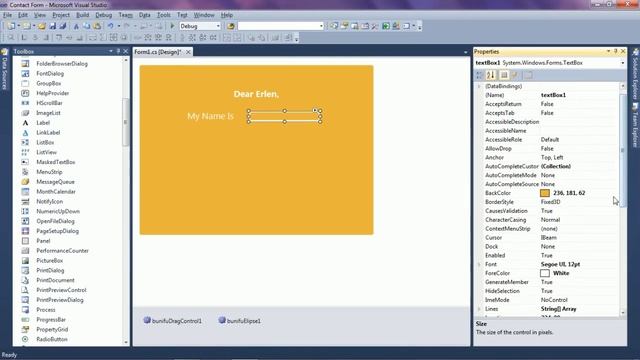
Task: Click the Copy toolbar icon
Action: (x=87, y=26)
